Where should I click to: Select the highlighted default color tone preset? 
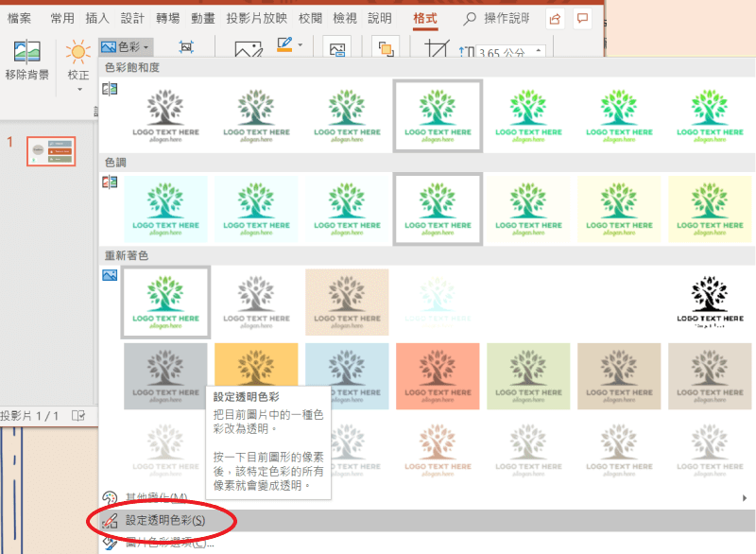438,209
